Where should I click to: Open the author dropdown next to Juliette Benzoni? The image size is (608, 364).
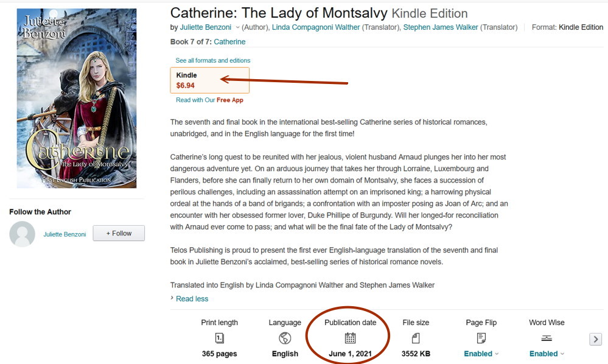pyautogui.click(x=237, y=27)
